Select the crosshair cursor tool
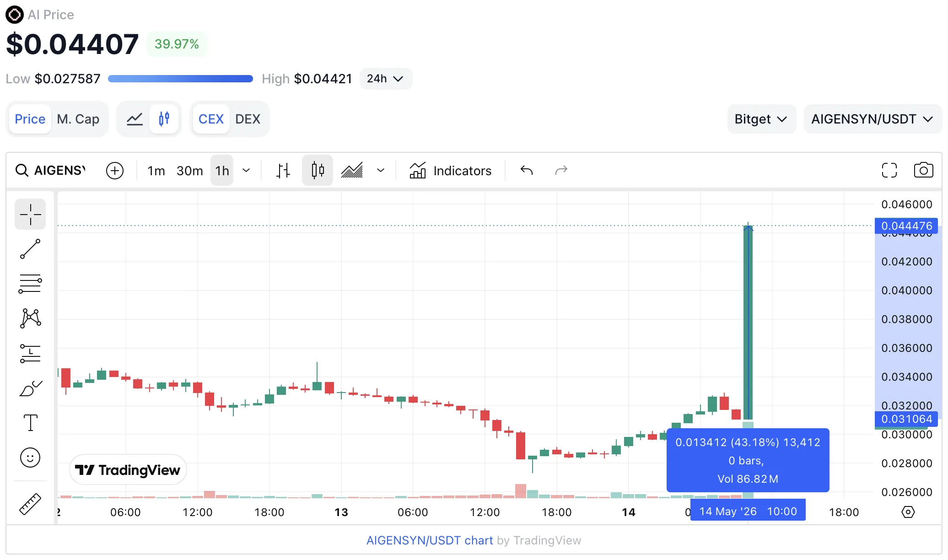The image size is (948, 560). 30,214
